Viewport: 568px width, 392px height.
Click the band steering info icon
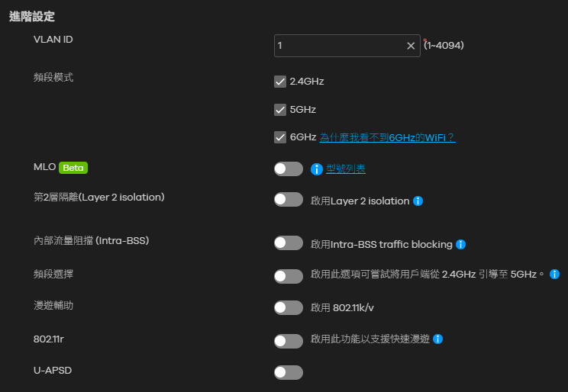[554, 274]
